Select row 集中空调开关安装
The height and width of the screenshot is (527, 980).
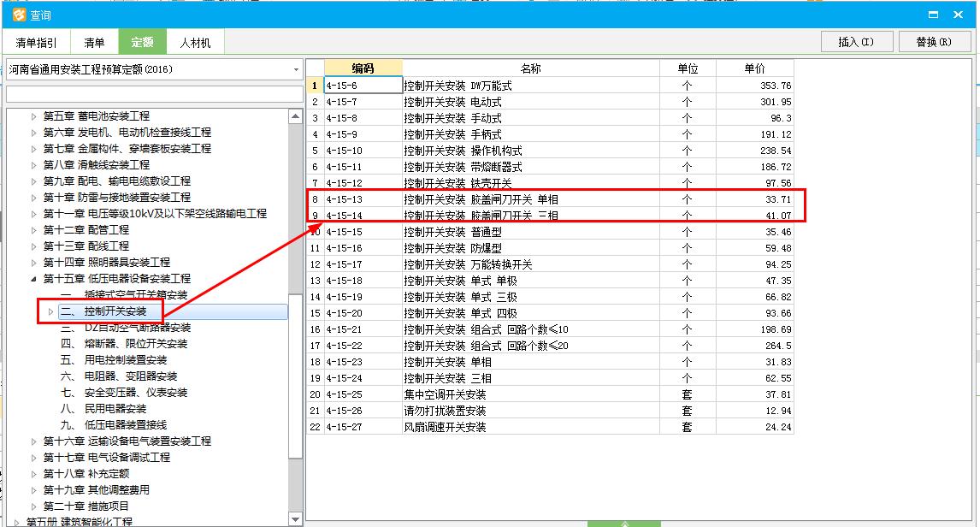click(550, 394)
